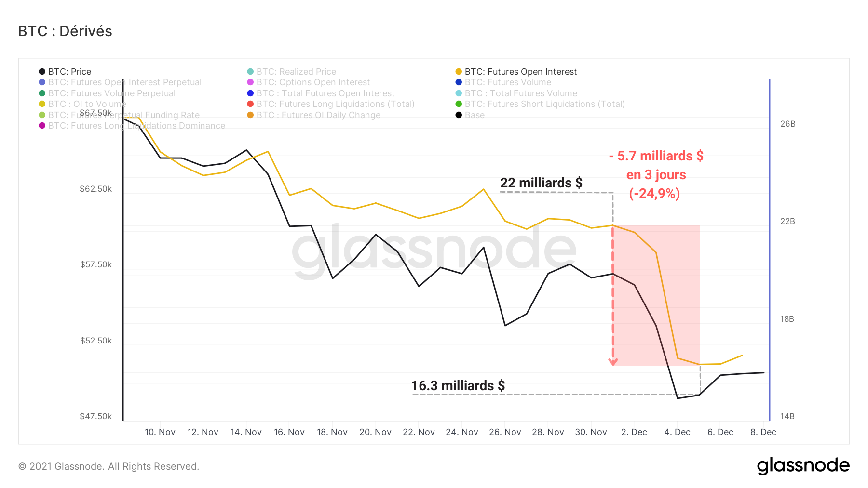Screen dimensions: 868x488
Task: Click the Glassnode logo at bottom right
Action: point(803,466)
